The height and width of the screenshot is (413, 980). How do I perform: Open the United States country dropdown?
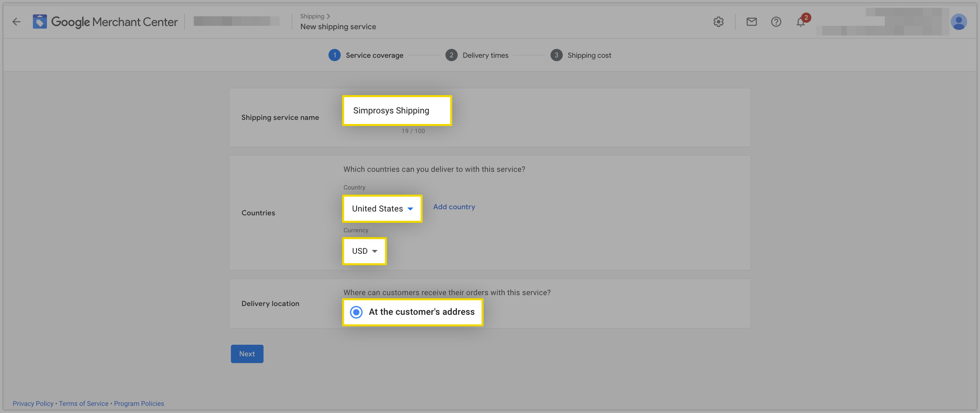point(382,209)
